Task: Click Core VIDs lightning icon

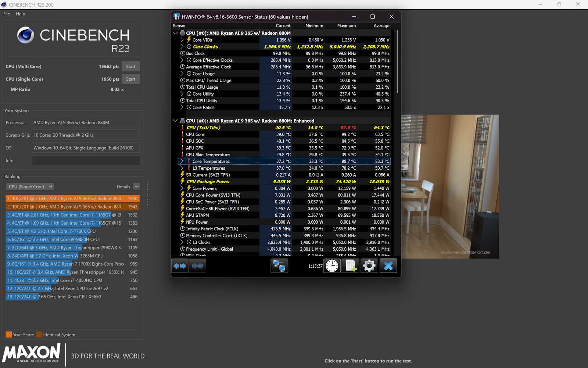Action: tap(189, 40)
